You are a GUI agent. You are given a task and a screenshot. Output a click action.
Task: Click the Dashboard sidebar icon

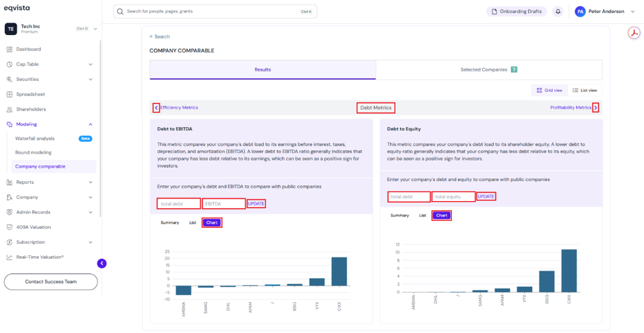click(10, 49)
